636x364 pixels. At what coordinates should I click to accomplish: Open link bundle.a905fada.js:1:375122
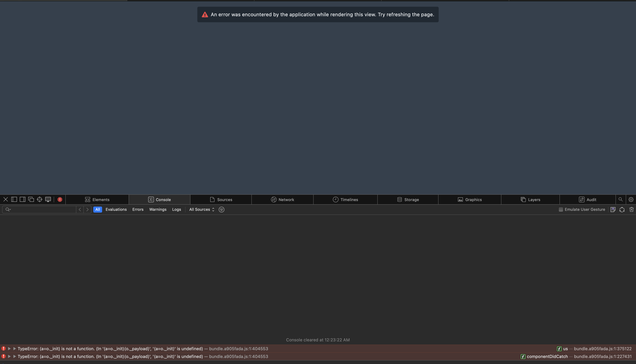[x=602, y=349]
